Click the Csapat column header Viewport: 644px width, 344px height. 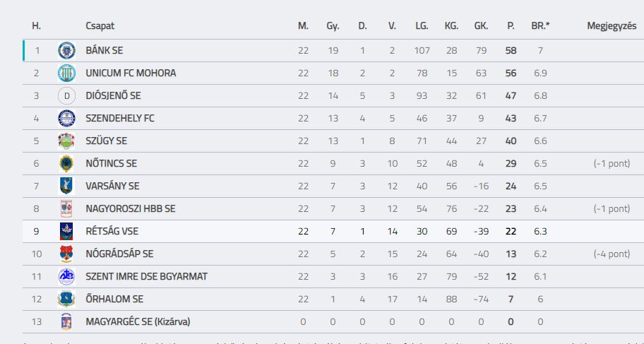100,26
